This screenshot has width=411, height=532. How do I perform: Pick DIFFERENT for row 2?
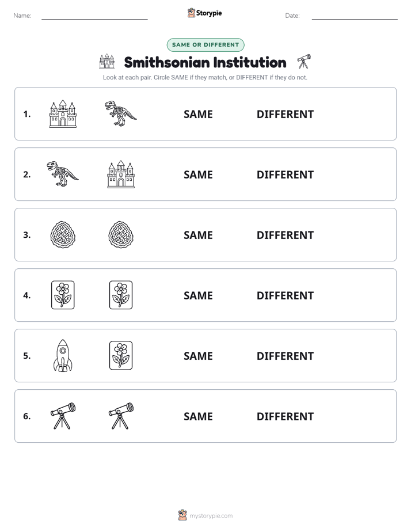285,174
